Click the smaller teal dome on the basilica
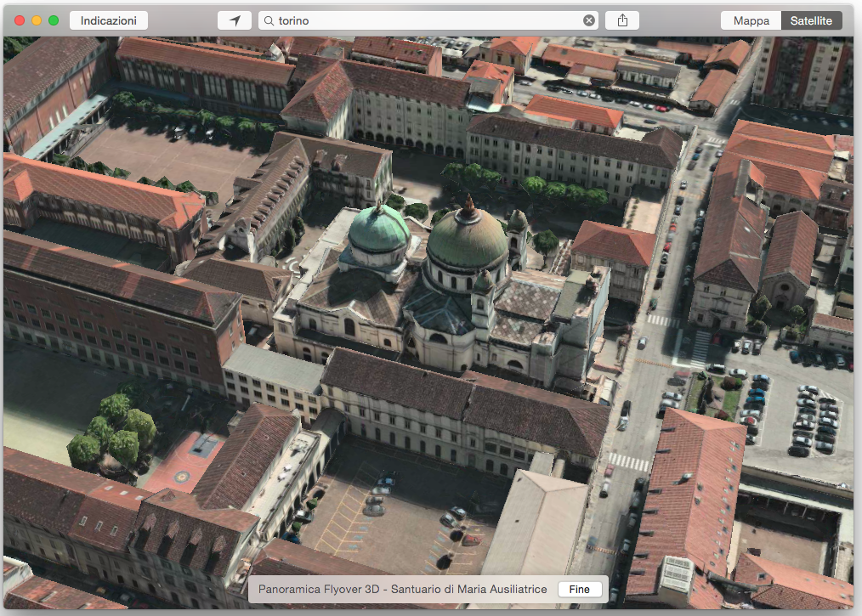 [x=379, y=229]
